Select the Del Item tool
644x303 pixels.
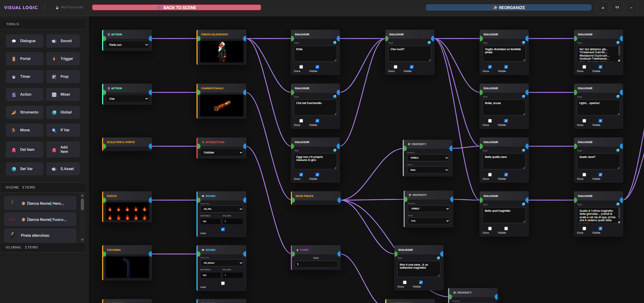coord(25,149)
